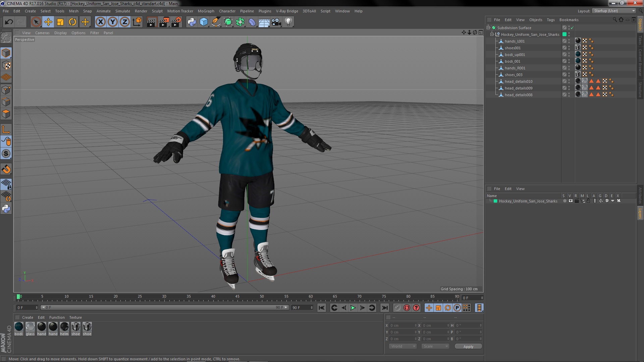Click the coordinate system icon
The height and width of the screenshot is (362, 644).
tap(137, 22)
